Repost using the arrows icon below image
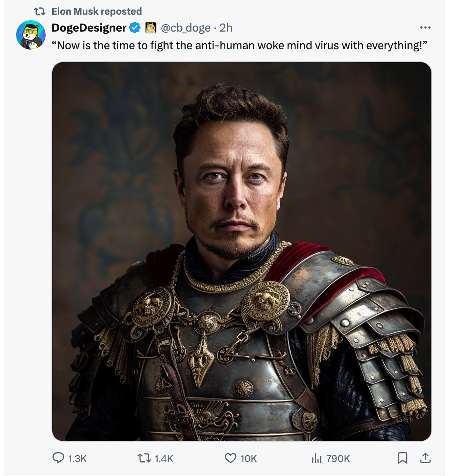452x476 pixels. coord(144,458)
